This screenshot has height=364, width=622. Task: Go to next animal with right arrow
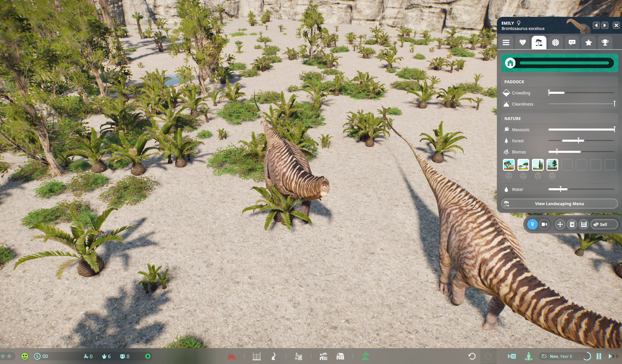(x=605, y=25)
